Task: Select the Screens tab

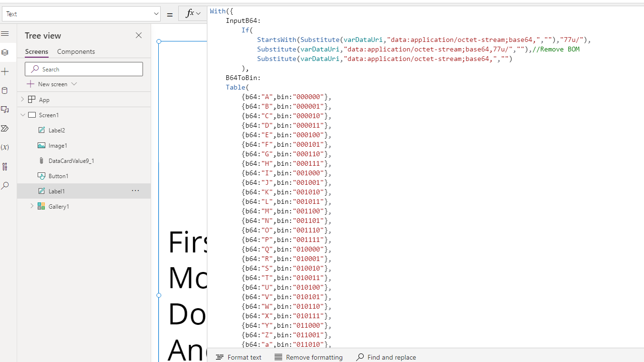Action: pos(37,51)
